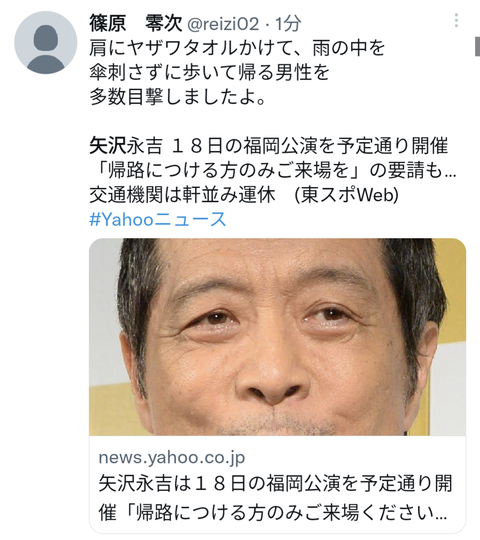
Task: Open the tweet's 1分 timestamp
Action: click(288, 24)
